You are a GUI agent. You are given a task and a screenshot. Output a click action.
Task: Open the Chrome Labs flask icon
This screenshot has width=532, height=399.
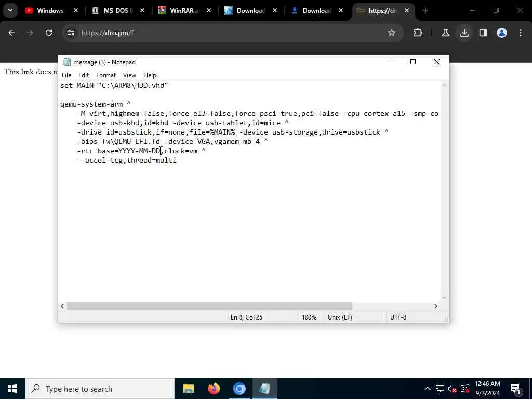click(445, 33)
